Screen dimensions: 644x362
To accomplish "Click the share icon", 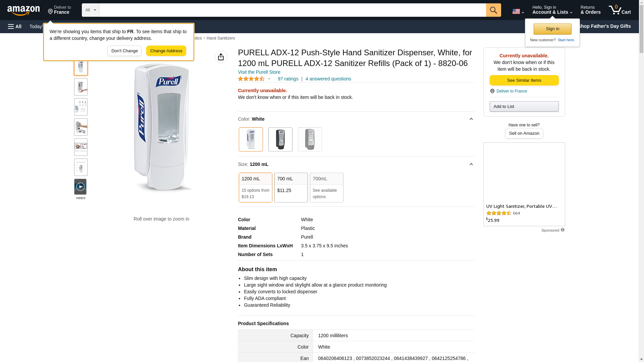I will point(221,57).
